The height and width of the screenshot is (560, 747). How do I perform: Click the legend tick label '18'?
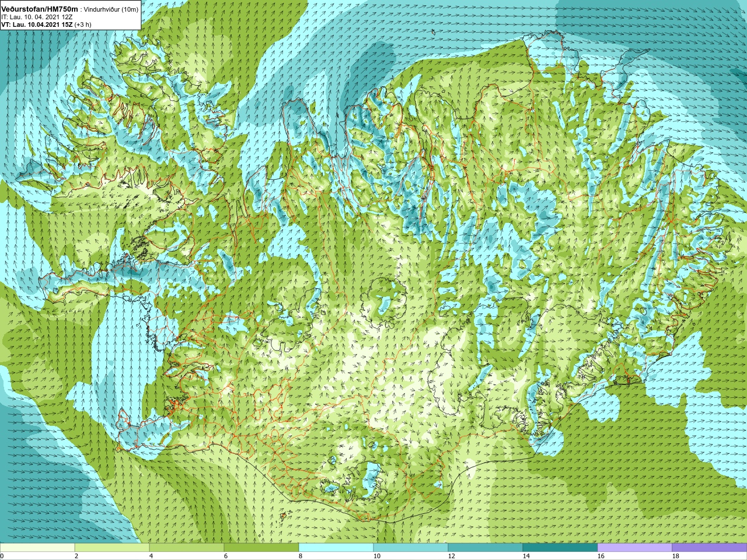coord(676,556)
